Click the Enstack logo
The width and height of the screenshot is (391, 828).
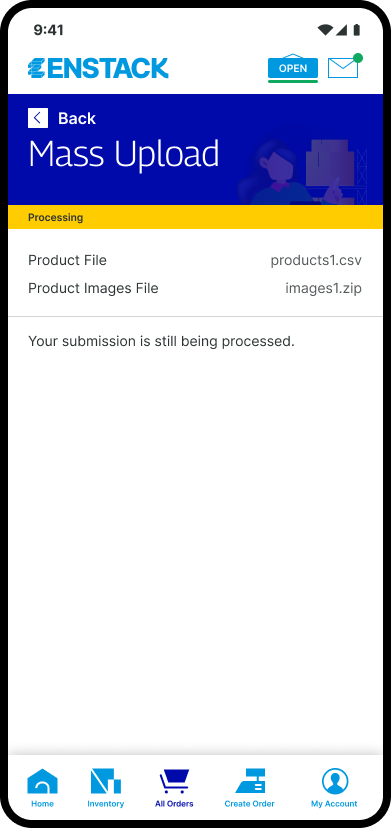click(98, 69)
